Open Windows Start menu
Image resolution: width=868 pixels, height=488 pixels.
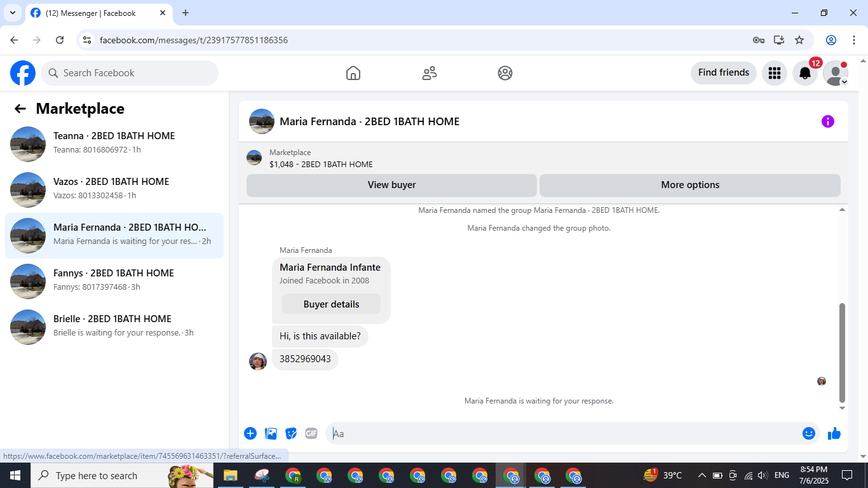(15, 475)
